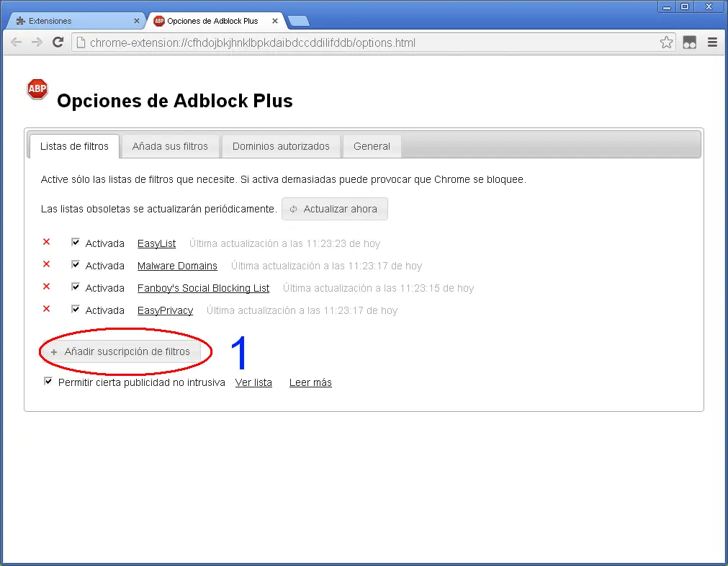Close the Opciones de Adblock Plus tab
Image resolution: width=728 pixels, height=566 pixels.
coord(275,21)
